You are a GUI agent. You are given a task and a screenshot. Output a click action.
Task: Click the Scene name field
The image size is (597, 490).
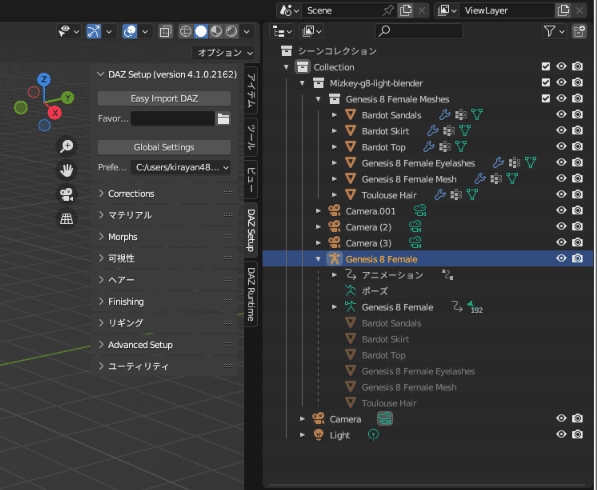[343, 10]
